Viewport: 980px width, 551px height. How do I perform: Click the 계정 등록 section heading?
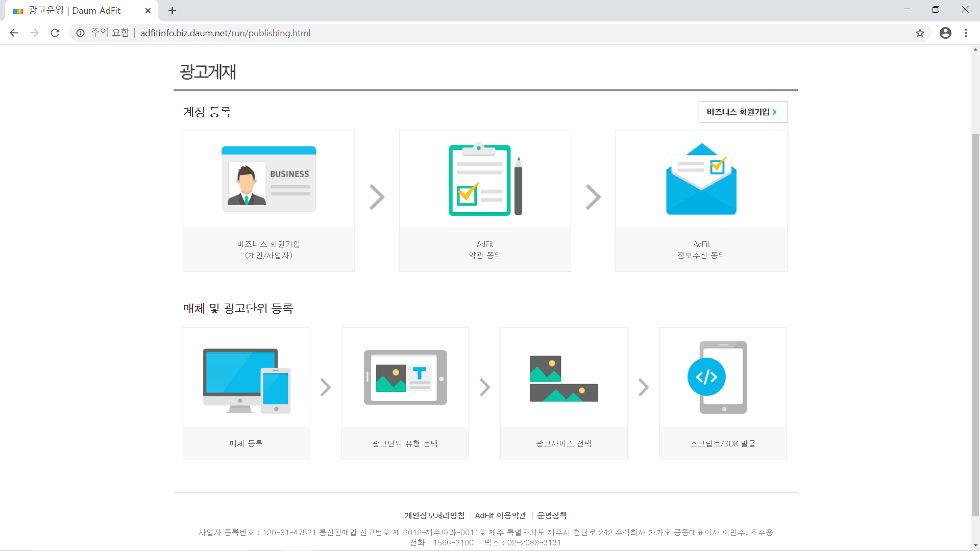click(207, 112)
